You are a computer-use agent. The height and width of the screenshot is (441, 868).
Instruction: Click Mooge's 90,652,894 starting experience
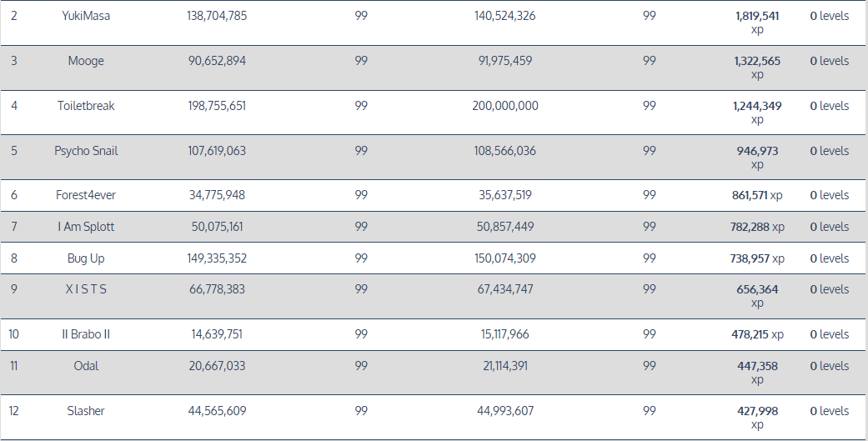click(217, 61)
